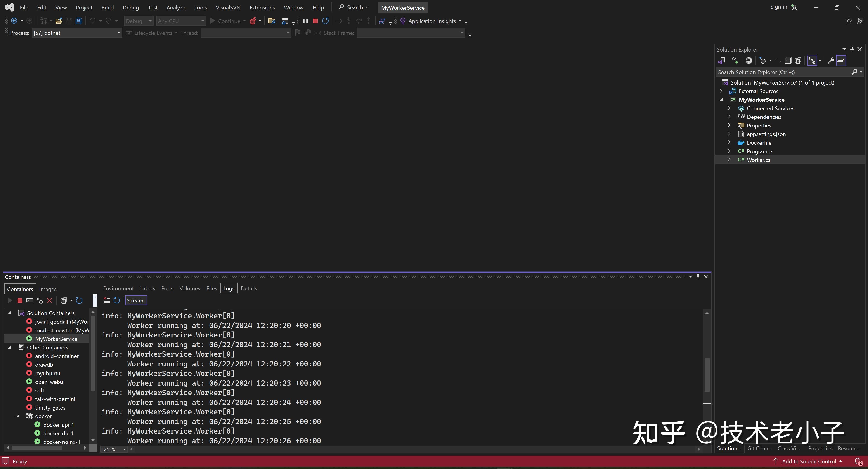Toggle Pending Changes Filter in Solution Explorer
Screen dimensions: 868x469
(763, 61)
